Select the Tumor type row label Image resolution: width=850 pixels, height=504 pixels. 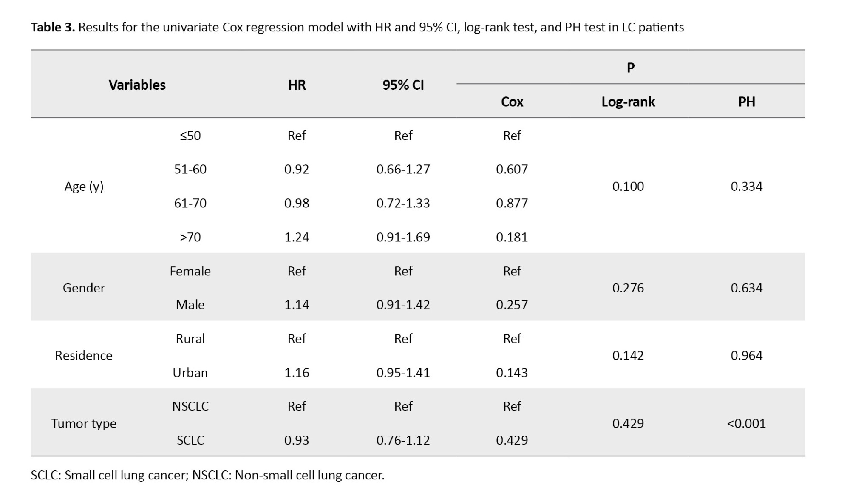pyautogui.click(x=84, y=423)
